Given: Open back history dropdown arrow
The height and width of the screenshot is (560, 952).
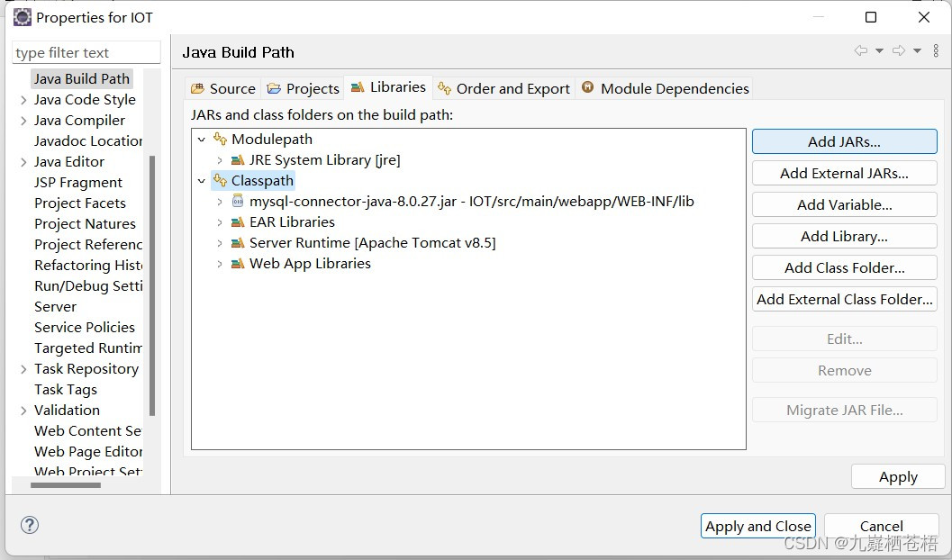Looking at the screenshot, I should (x=879, y=51).
